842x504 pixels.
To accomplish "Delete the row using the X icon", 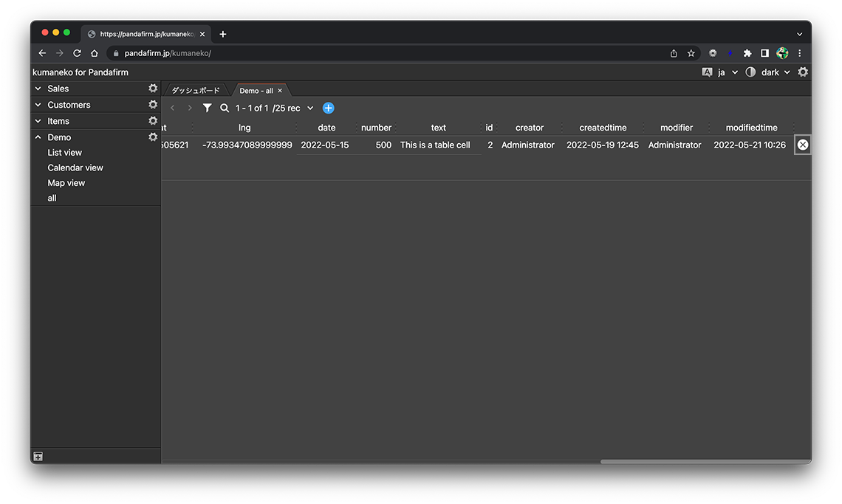I will tap(803, 145).
